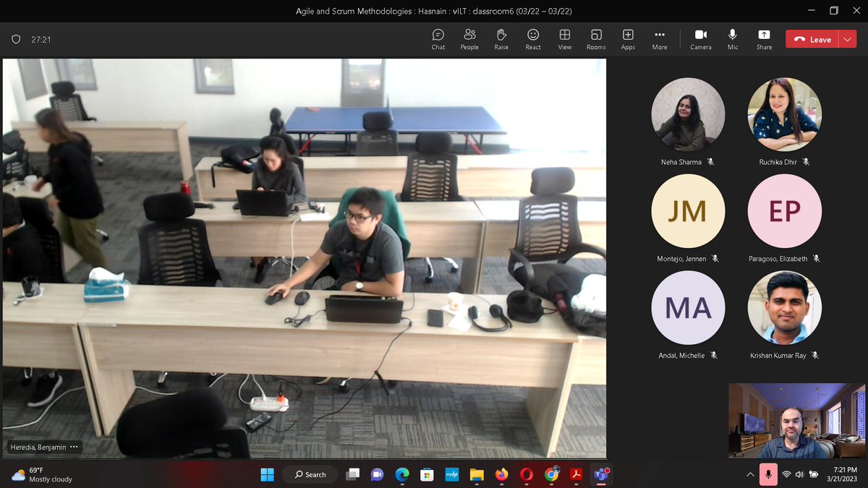Select Neha Sharma's participant tile
Viewport: 868px width, 488px height.
[x=688, y=114]
